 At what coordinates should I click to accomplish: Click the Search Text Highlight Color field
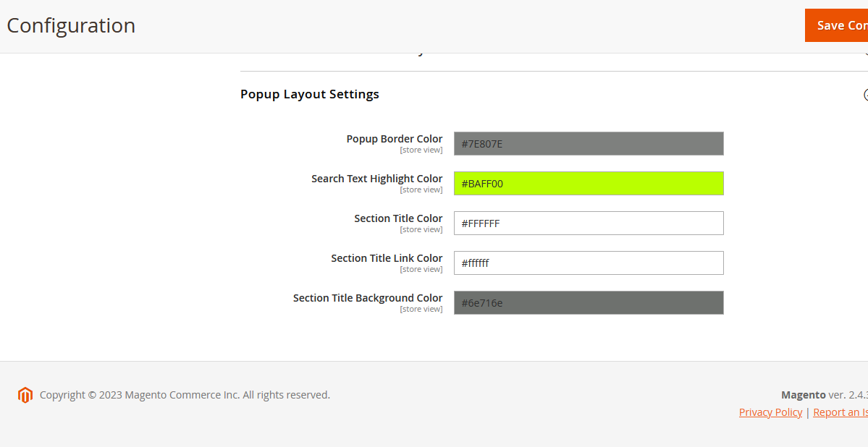(589, 184)
